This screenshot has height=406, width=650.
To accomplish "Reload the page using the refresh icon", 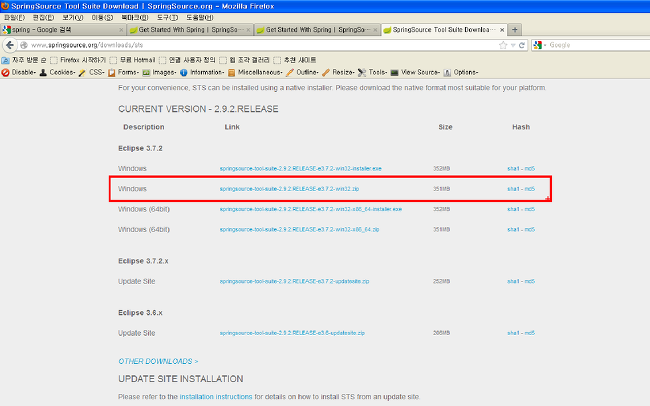I will coord(522,45).
